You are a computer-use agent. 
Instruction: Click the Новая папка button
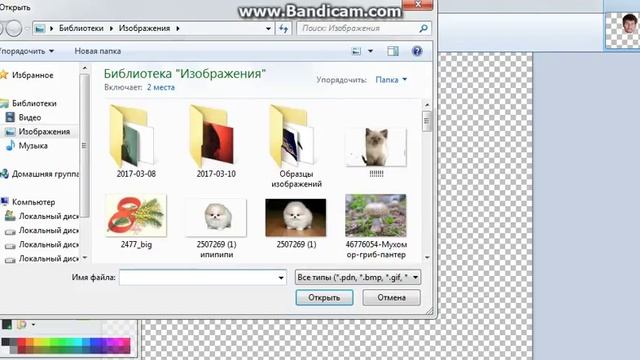coord(98,51)
